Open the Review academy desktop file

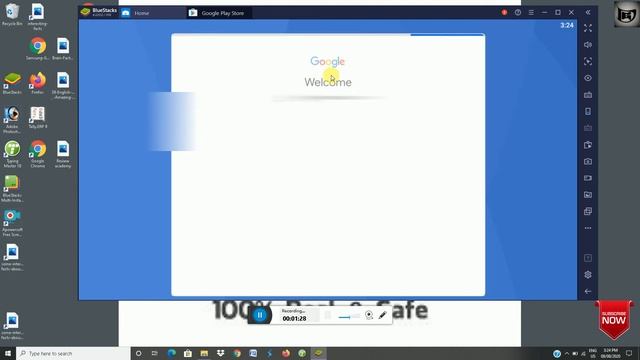tap(63, 154)
